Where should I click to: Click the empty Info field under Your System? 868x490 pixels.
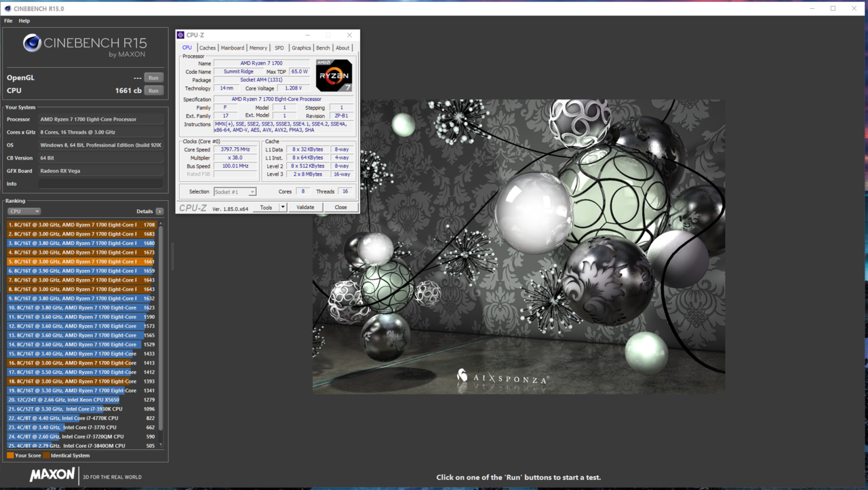pyautogui.click(x=100, y=184)
